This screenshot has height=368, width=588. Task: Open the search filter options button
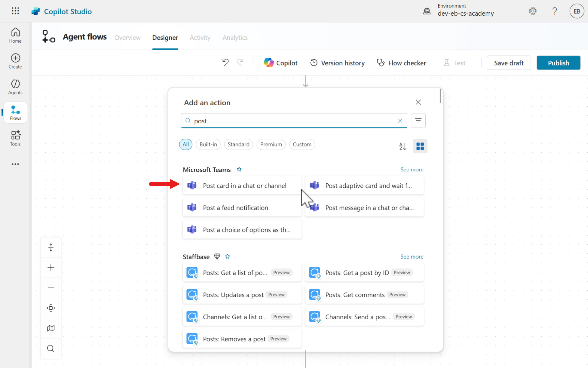(418, 121)
